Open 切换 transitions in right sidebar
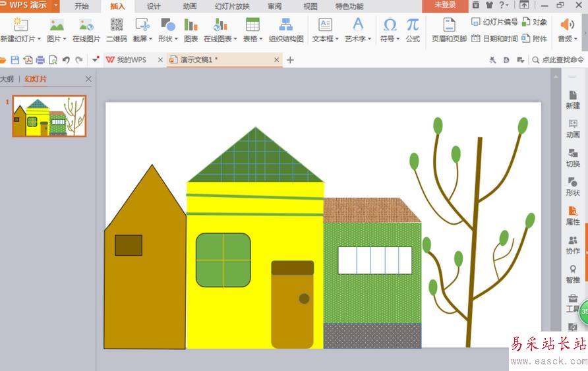Image resolution: width=588 pixels, height=371 pixels. coord(573,157)
